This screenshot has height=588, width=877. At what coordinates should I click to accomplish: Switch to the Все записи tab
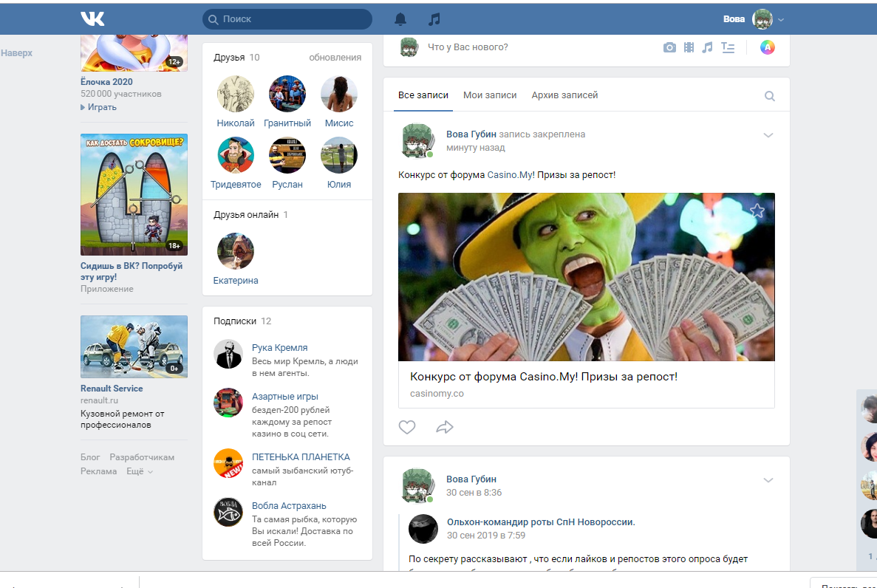[423, 95]
